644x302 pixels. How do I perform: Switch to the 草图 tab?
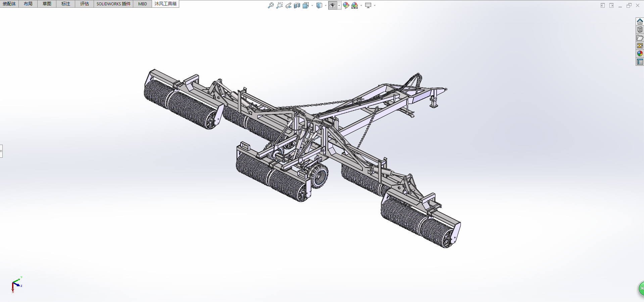click(x=47, y=4)
